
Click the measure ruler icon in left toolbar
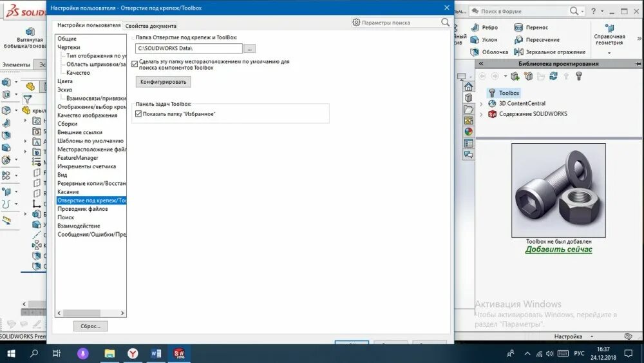6,221
